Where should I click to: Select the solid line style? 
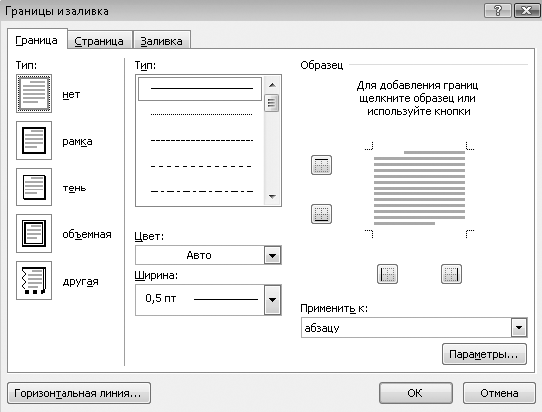[x=200, y=89]
